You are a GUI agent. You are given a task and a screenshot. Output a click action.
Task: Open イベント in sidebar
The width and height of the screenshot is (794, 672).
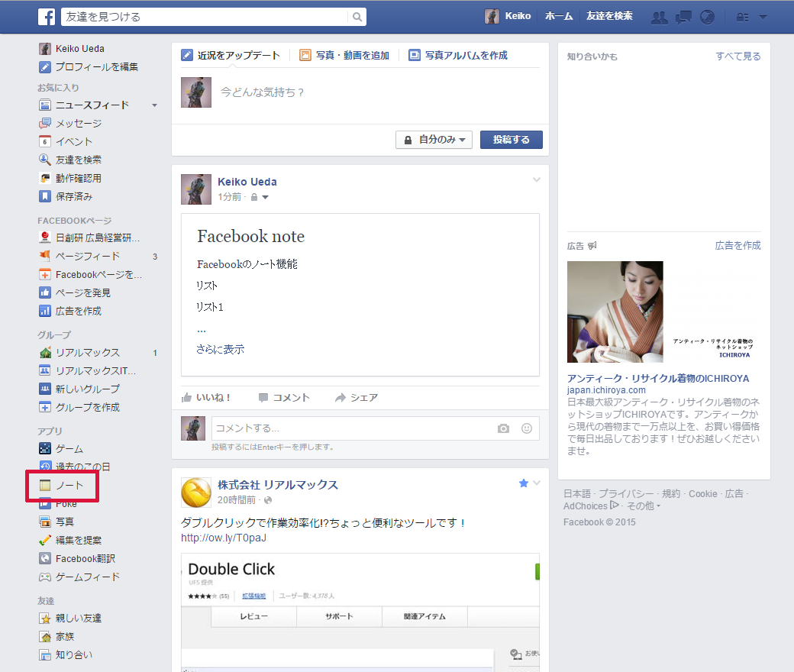(66, 141)
